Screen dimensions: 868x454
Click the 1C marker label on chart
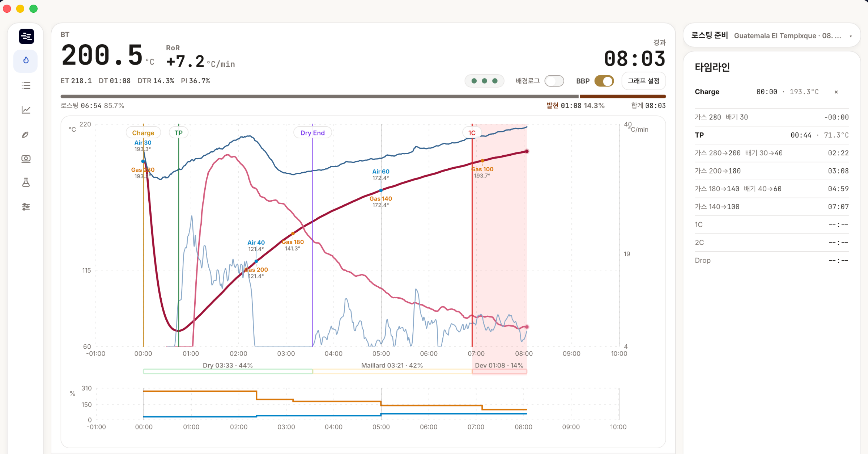point(472,133)
